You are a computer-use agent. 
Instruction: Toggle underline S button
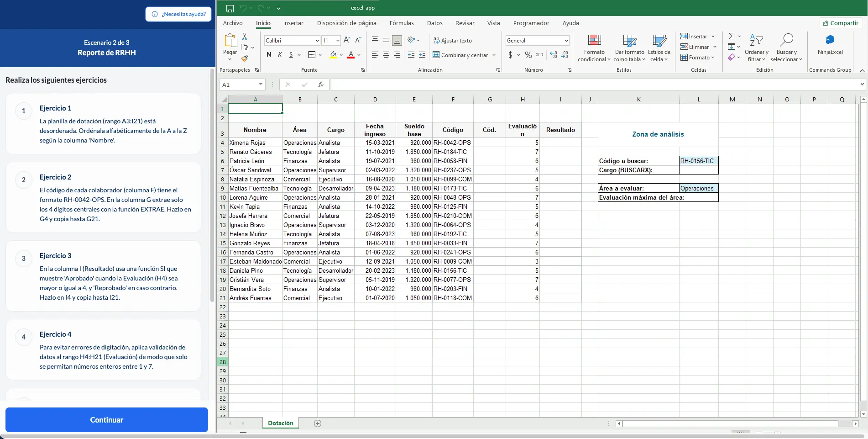pos(291,55)
